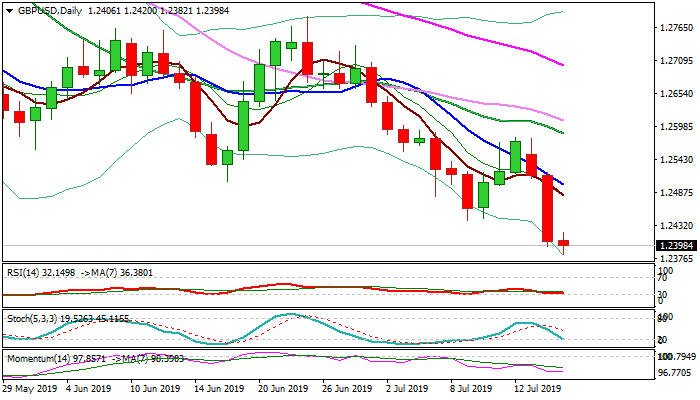Click the 1.27095 price scale value
Viewport: 700px width, 400px height.
677,61
